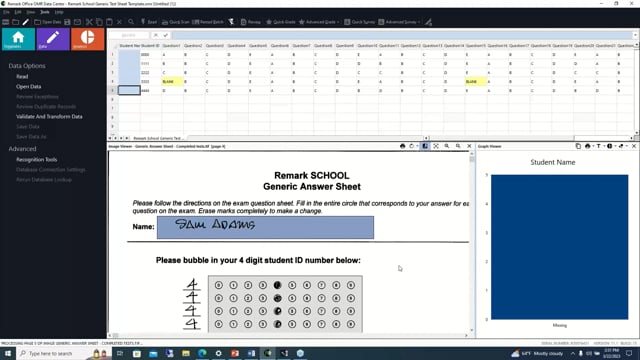Open the purple Data pencil tile
This screenshot has height=360, width=640.
coord(53,39)
